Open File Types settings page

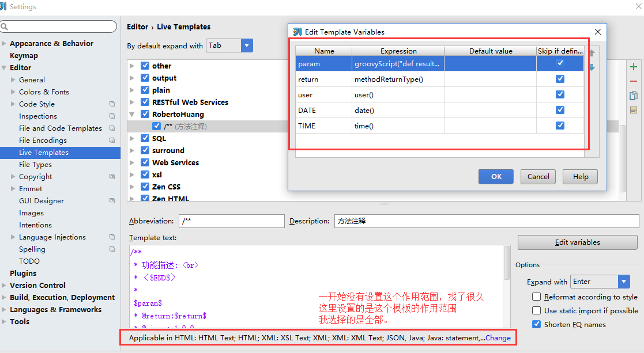(35, 164)
